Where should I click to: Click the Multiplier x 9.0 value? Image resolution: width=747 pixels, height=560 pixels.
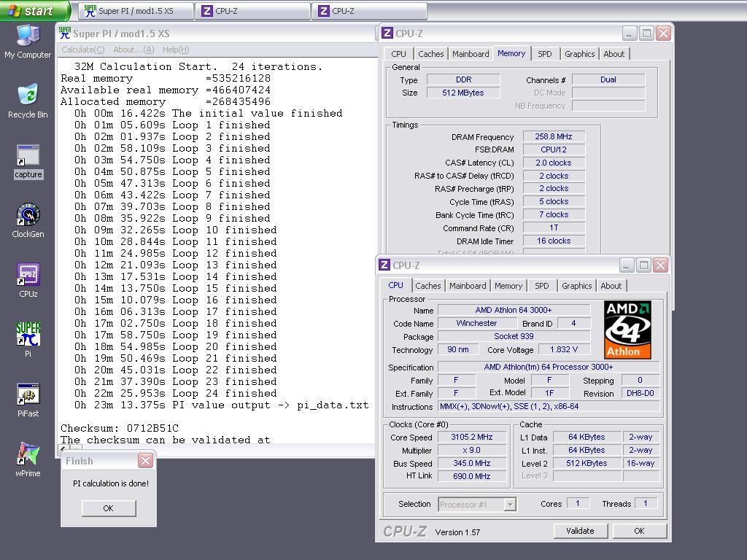[472, 450]
